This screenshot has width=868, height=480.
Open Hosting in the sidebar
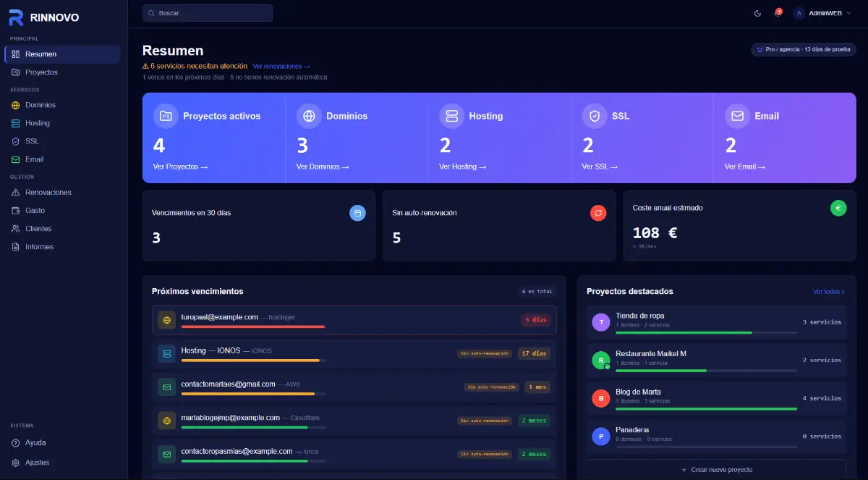coord(62,123)
